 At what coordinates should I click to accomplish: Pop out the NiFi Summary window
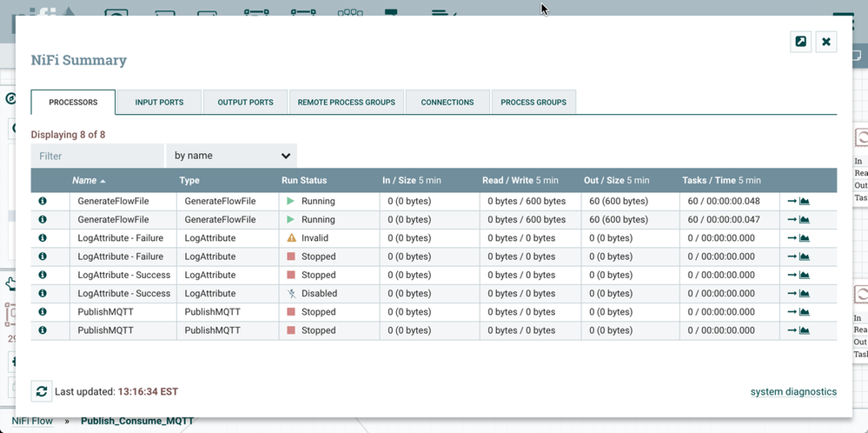(800, 41)
